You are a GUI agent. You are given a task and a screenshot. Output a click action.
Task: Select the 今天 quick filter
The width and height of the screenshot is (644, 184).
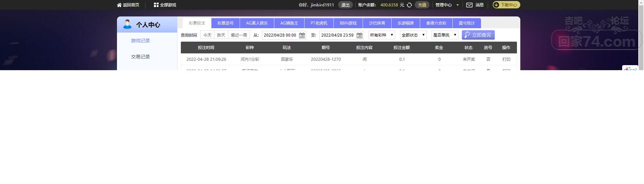click(x=207, y=35)
